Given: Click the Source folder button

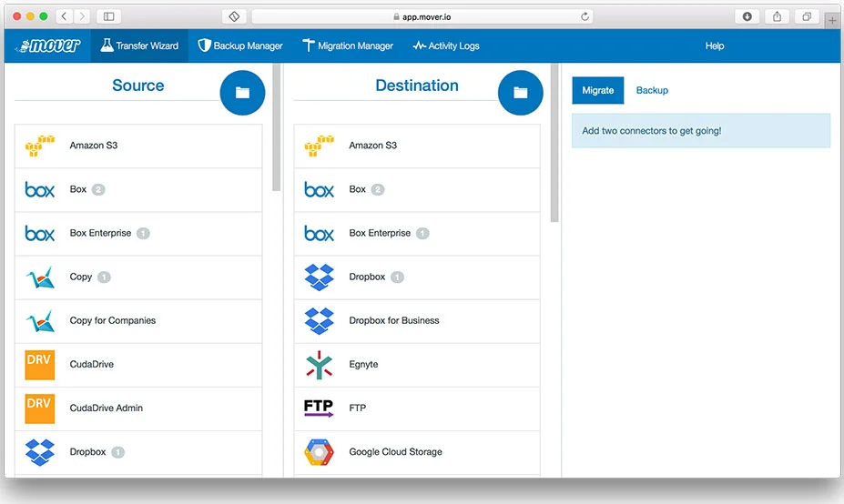Looking at the screenshot, I should click(x=242, y=93).
